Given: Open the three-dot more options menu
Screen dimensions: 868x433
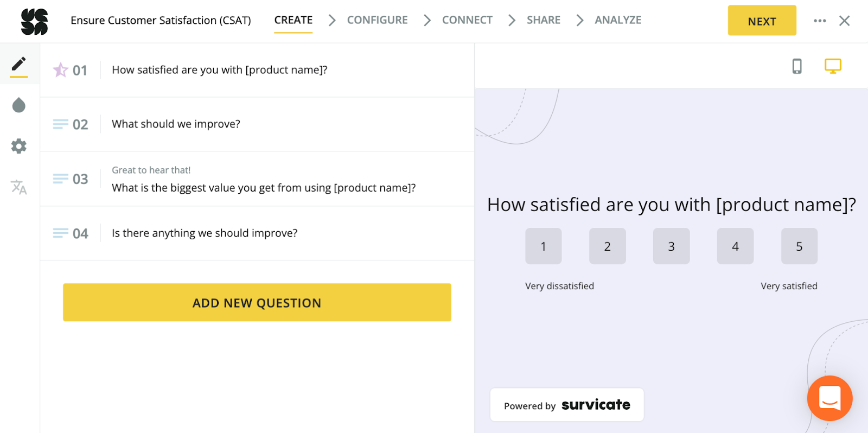Looking at the screenshot, I should pos(820,21).
